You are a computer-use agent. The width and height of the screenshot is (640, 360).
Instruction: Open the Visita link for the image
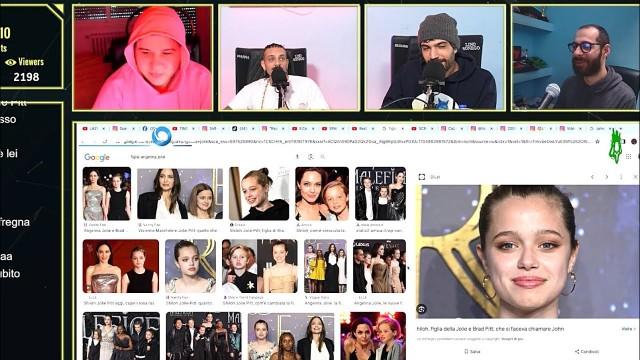[x=628, y=329]
